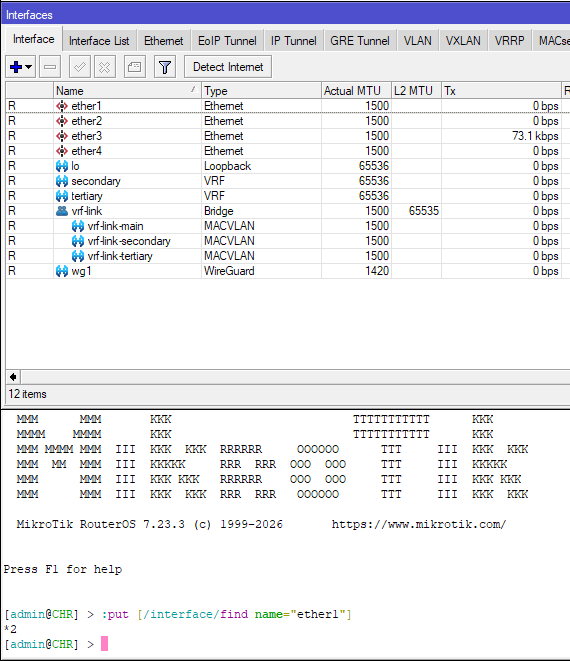Click the ether1 ethernet icon
The height and width of the screenshot is (661, 570).
click(x=62, y=106)
